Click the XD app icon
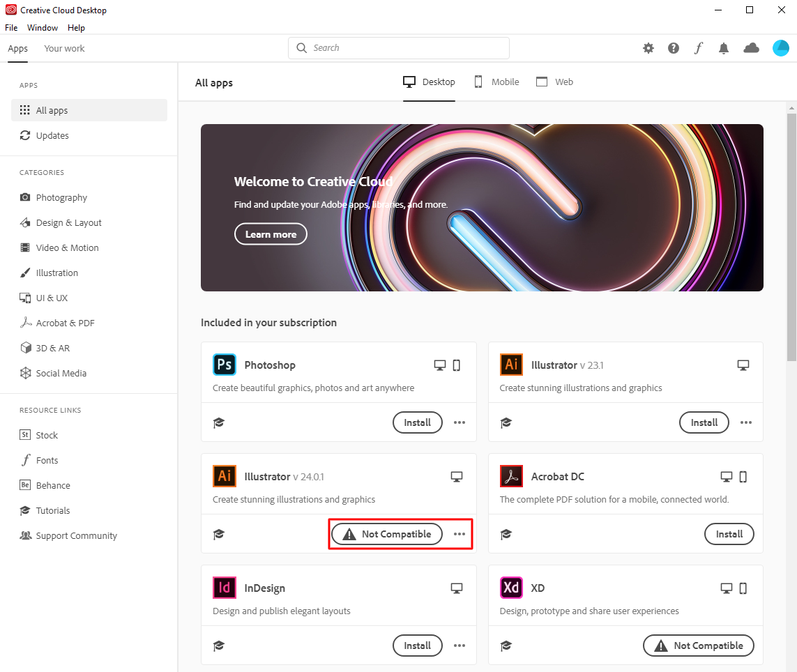The height and width of the screenshot is (672, 797). tap(511, 588)
